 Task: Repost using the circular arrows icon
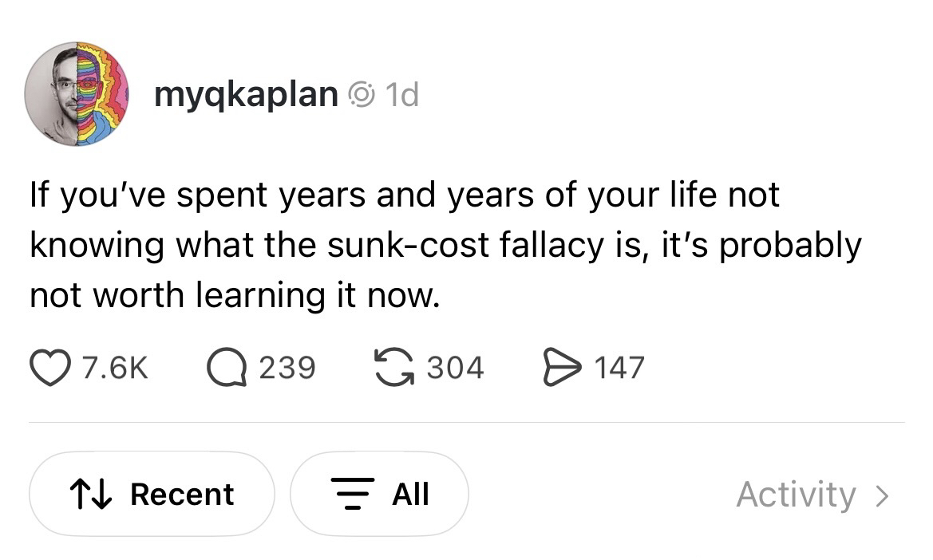point(396,368)
